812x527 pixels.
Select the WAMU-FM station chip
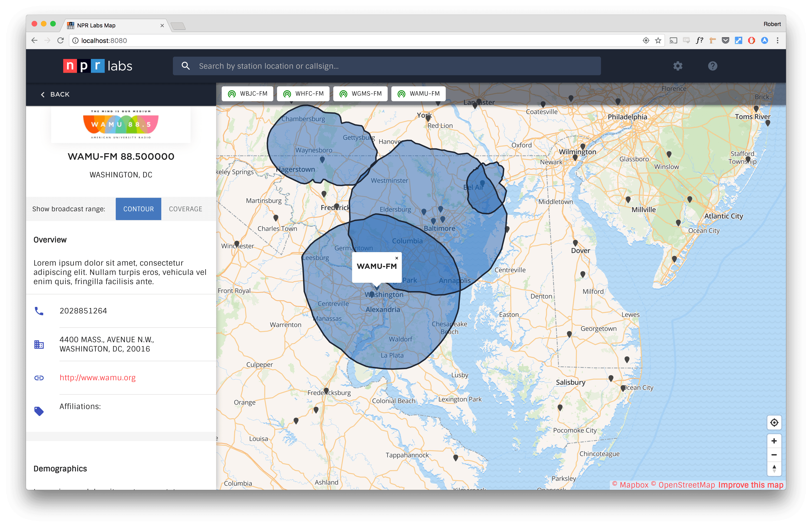coord(419,94)
